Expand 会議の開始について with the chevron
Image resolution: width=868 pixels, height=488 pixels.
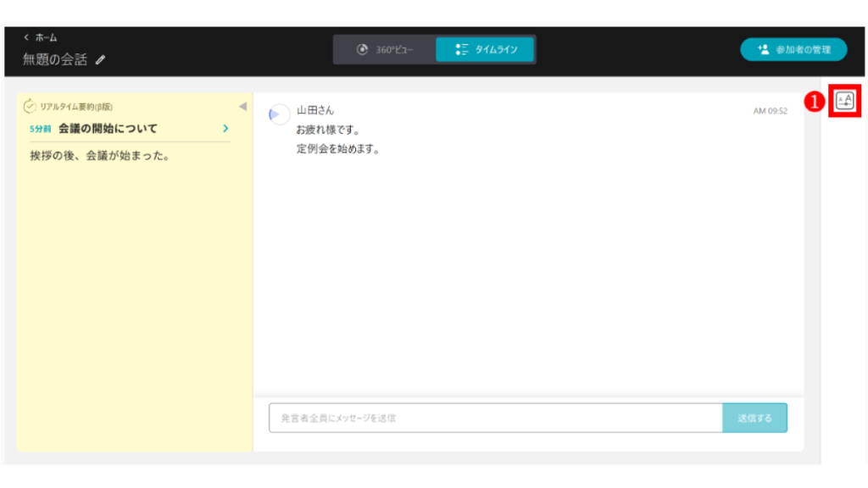(225, 129)
